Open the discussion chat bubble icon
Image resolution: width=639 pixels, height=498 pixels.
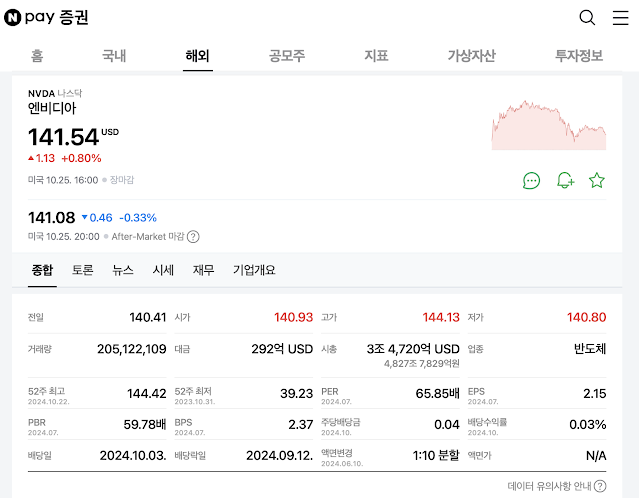click(531, 181)
